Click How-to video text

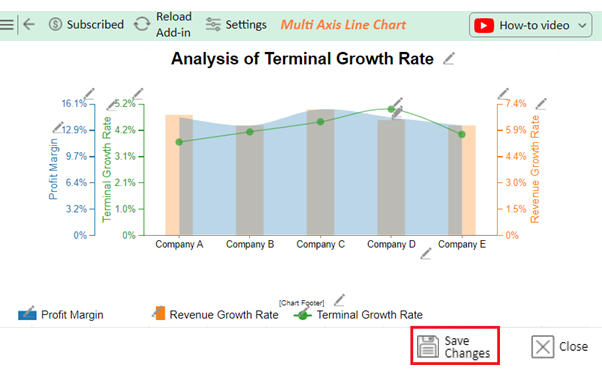pyautogui.click(x=534, y=26)
